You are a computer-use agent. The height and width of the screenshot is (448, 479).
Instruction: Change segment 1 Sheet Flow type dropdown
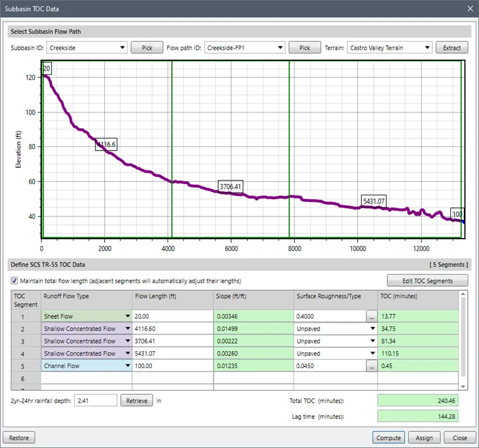(128, 316)
